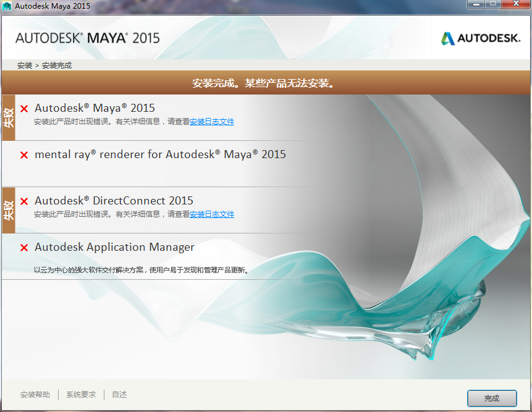Open 安装日志文件 link under Autodesk Maya 2015
Image resolution: width=532 pixels, height=412 pixels.
212,122
